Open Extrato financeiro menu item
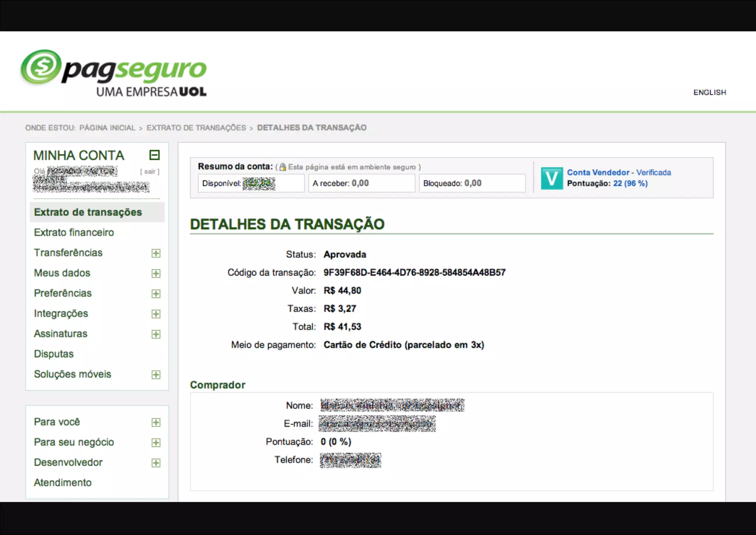756x535 pixels. click(x=74, y=233)
